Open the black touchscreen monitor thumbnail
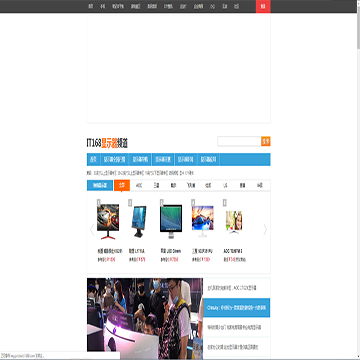 (x=139, y=222)
